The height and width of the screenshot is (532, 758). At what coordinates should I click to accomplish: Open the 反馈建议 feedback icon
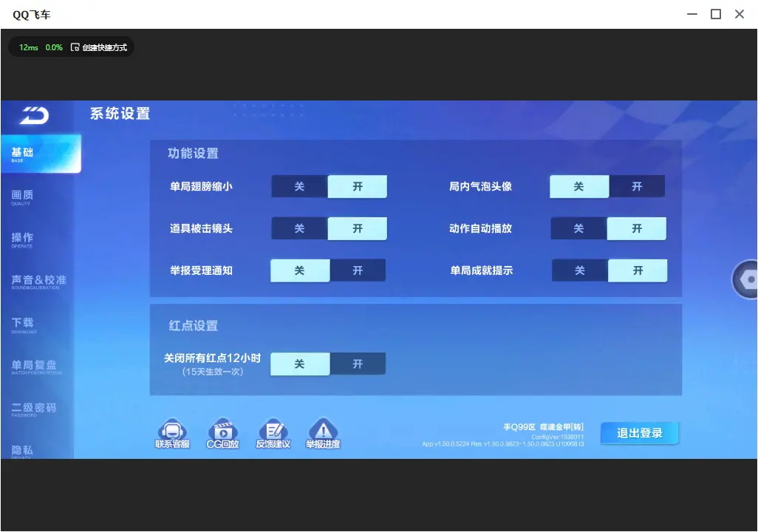pos(273,433)
